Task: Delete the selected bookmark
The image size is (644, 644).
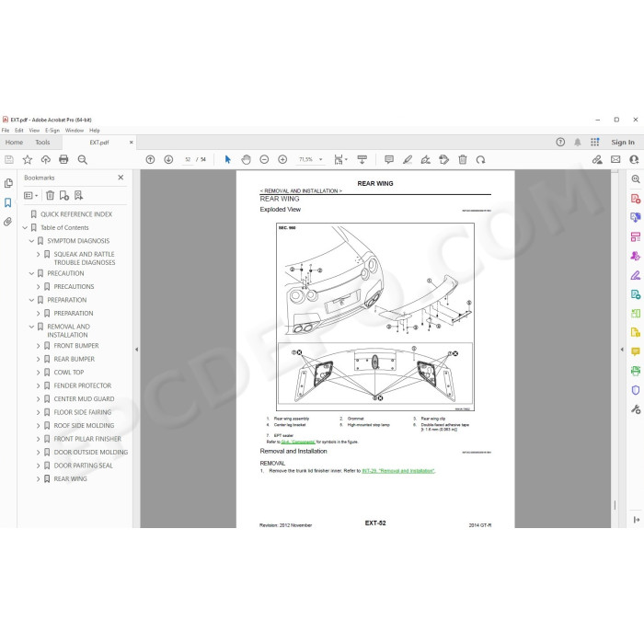Action: [50, 195]
